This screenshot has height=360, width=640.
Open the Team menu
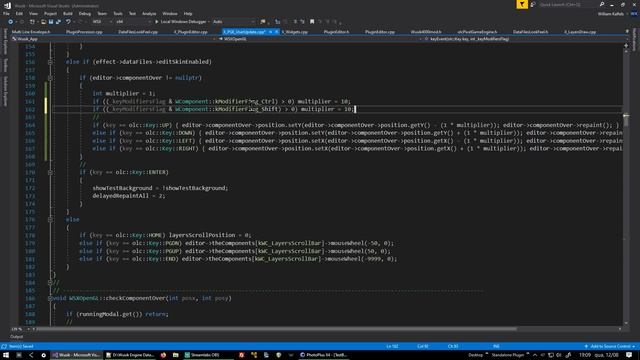coord(102,13)
